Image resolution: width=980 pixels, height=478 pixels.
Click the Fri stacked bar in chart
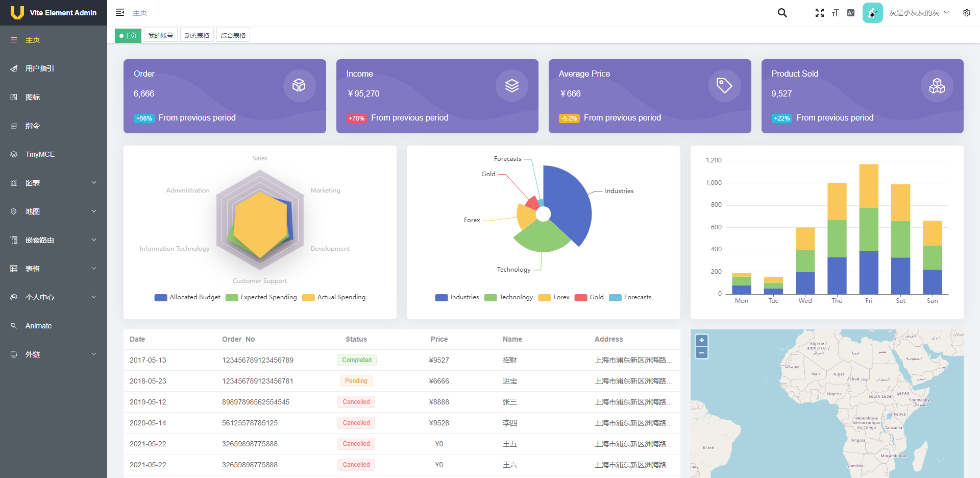click(869, 229)
